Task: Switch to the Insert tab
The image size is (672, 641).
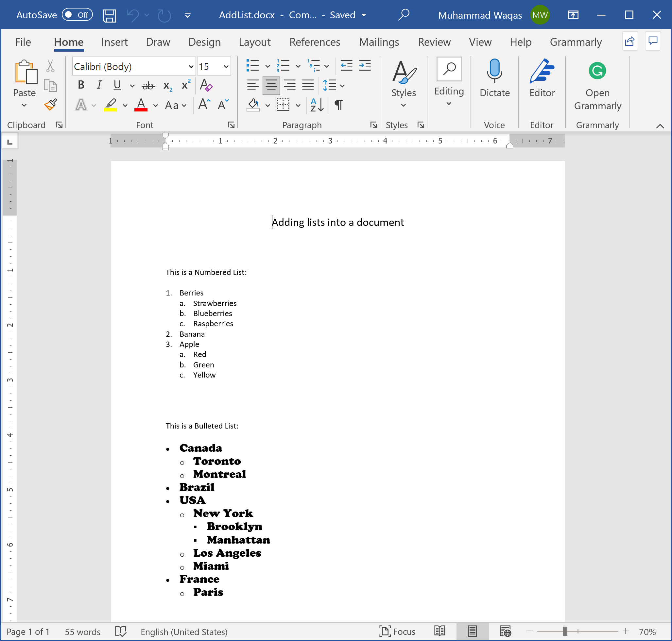Action: tap(114, 42)
